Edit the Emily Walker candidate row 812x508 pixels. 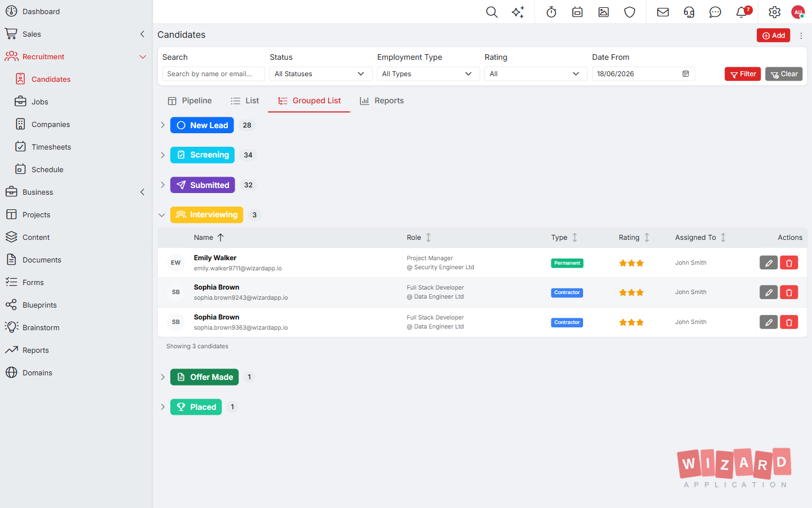point(769,262)
